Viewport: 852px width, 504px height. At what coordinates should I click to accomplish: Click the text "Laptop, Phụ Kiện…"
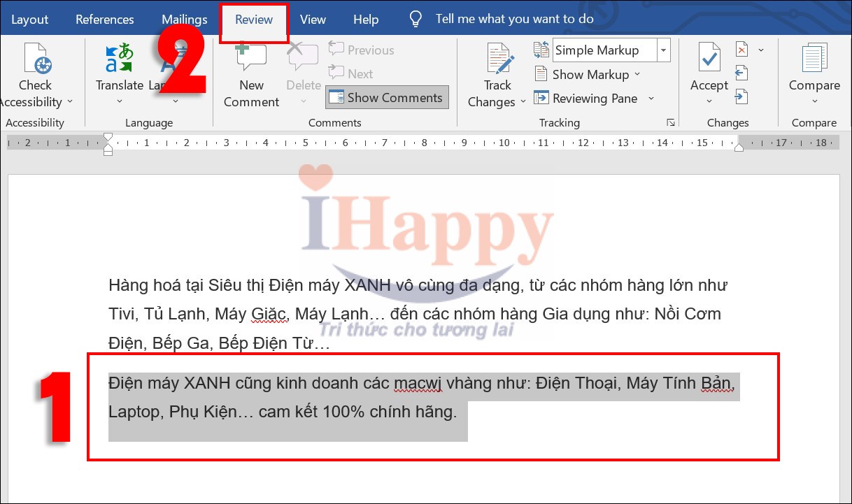pos(181,412)
